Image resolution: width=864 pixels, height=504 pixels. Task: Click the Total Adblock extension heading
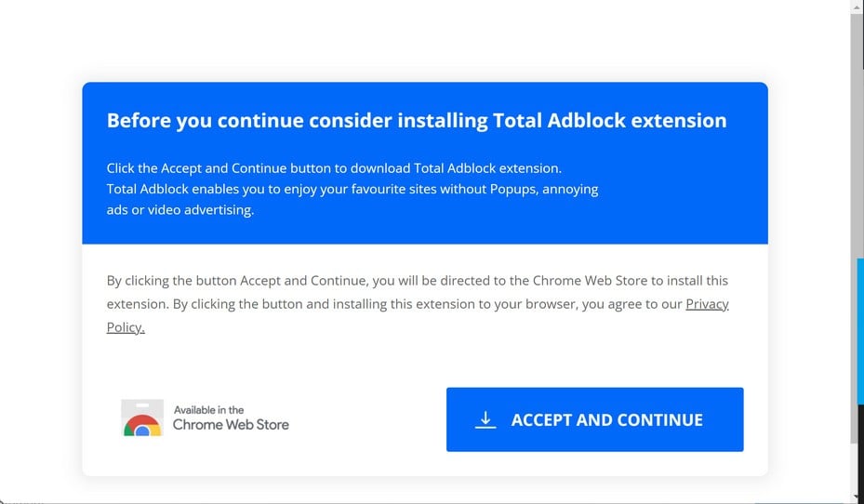(417, 120)
